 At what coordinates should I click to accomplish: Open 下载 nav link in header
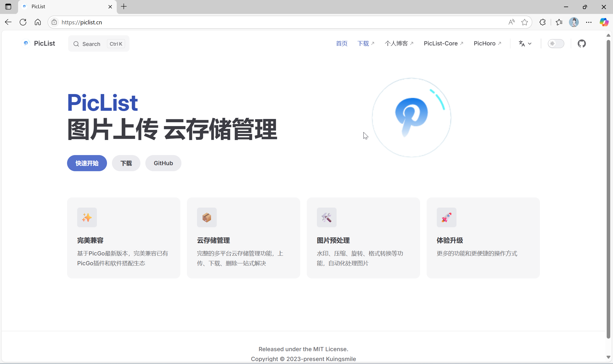366,43
